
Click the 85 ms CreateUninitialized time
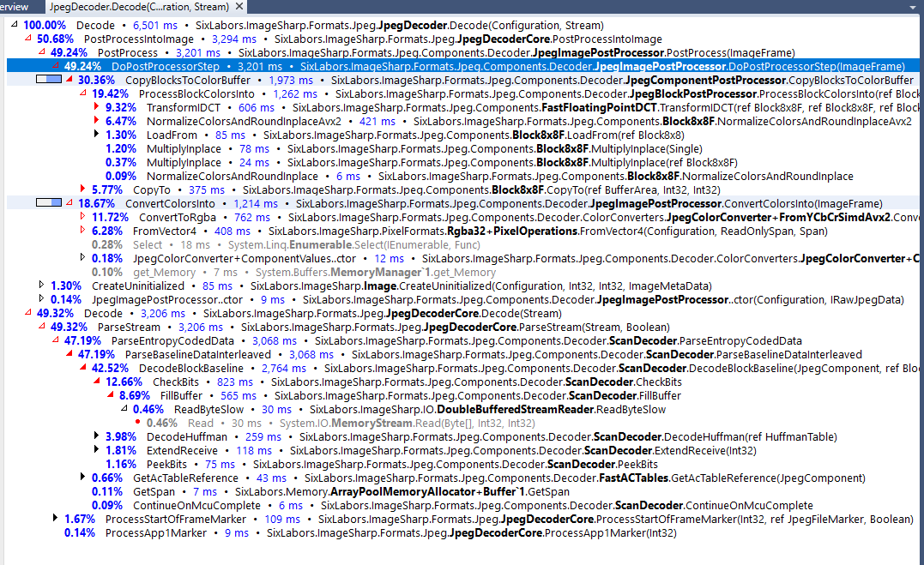[217, 286]
